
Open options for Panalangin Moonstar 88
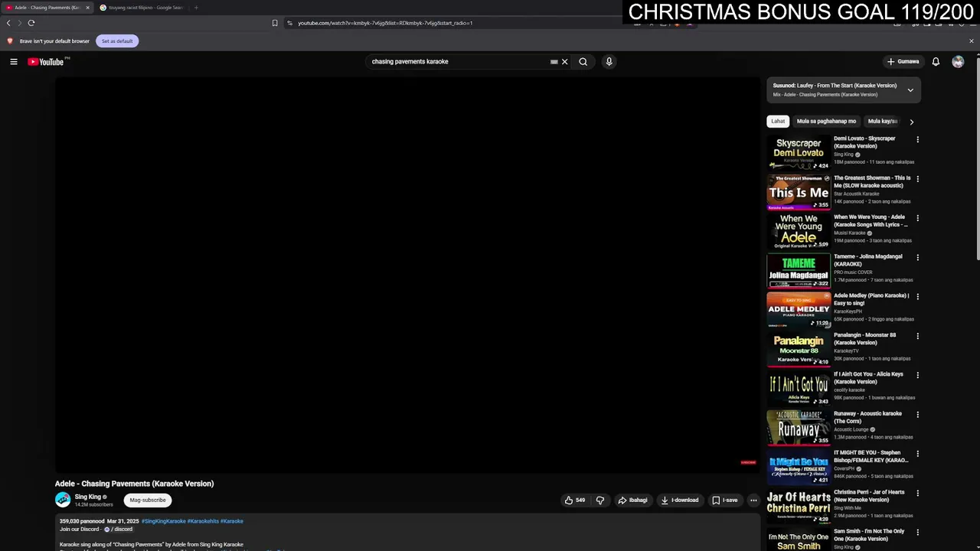pyautogui.click(x=917, y=336)
